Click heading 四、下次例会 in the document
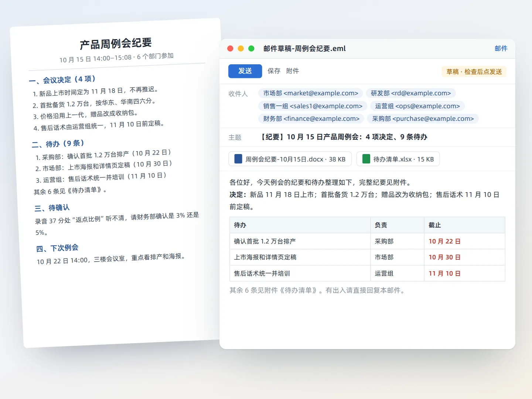This screenshot has height=399, width=532. (x=57, y=248)
